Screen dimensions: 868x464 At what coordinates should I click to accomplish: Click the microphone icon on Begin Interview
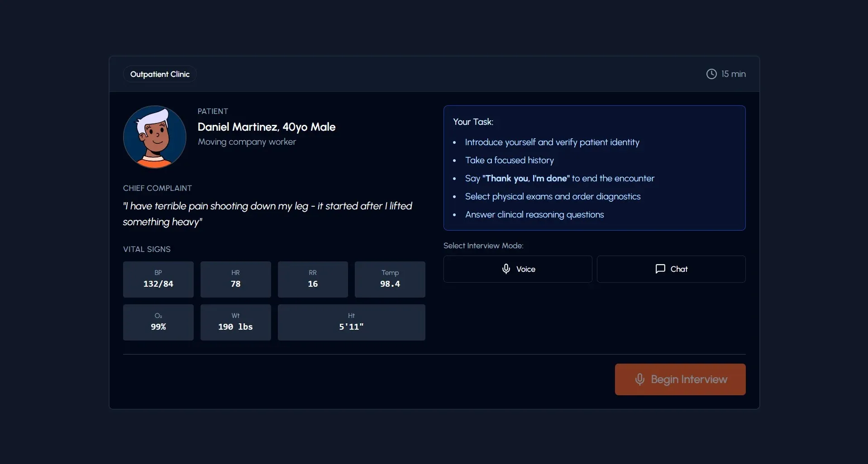pyautogui.click(x=639, y=379)
